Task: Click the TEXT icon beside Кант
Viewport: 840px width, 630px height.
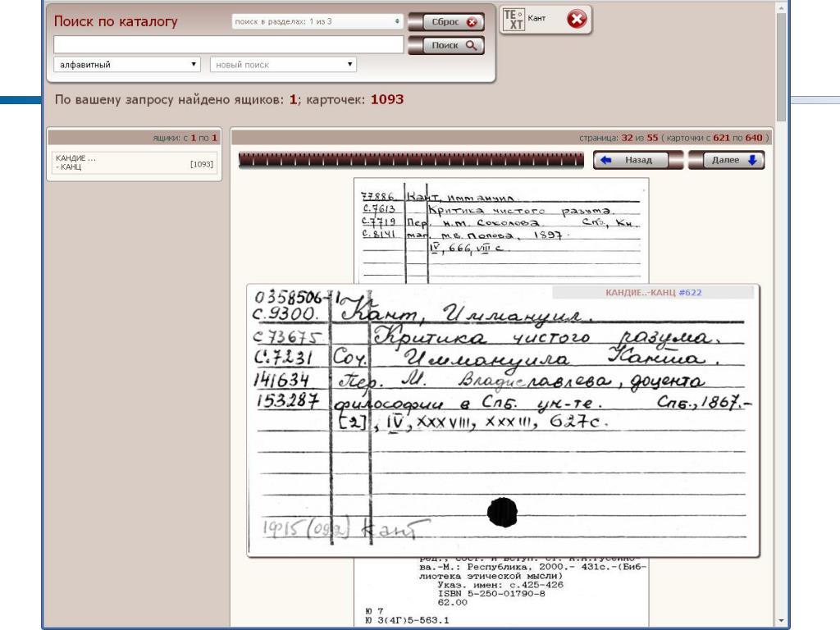Action: [514, 20]
